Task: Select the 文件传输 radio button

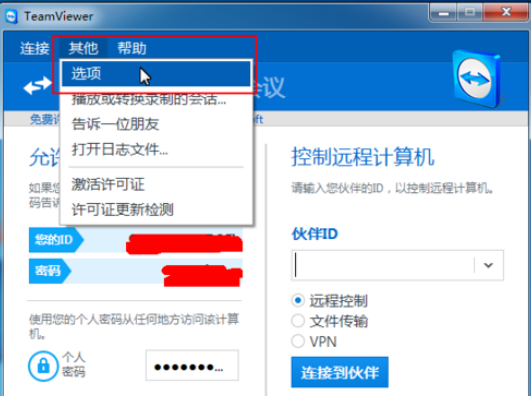Action: pos(298,321)
